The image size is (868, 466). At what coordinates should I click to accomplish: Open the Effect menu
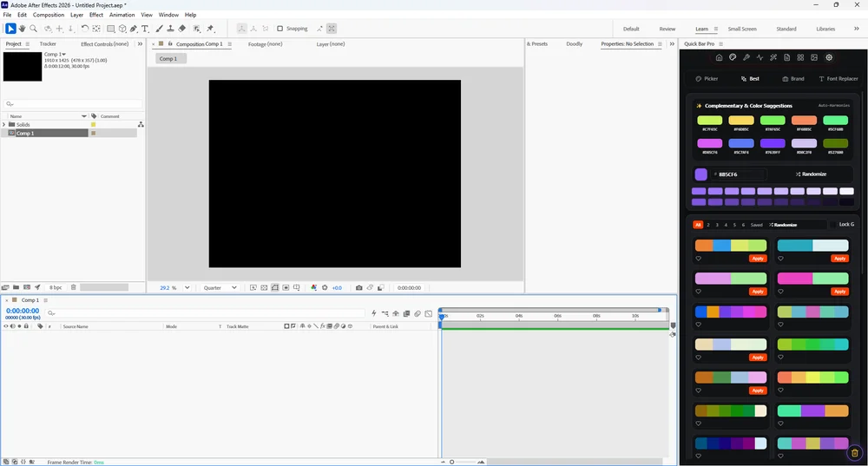tap(96, 15)
